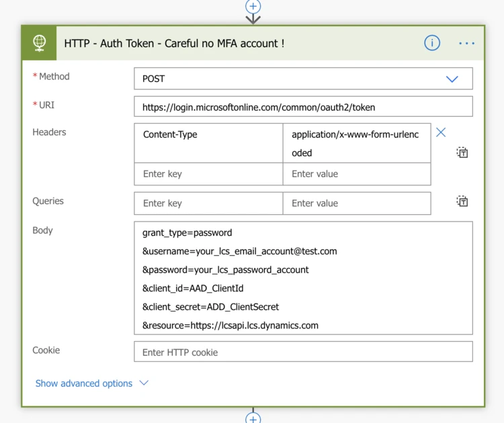Click the Queries Enter value field
This screenshot has width=504, height=423.
[x=356, y=203]
